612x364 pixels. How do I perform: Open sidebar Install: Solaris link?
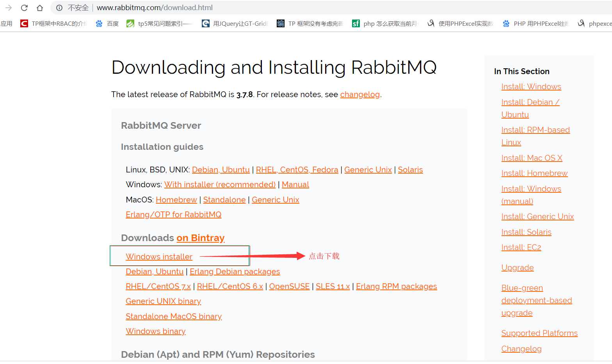527,232
